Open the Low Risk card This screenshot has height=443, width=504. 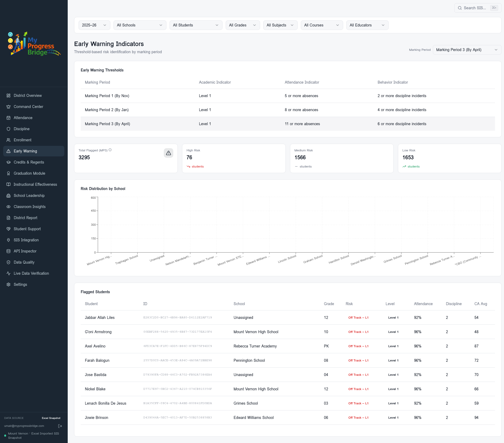coord(450,158)
